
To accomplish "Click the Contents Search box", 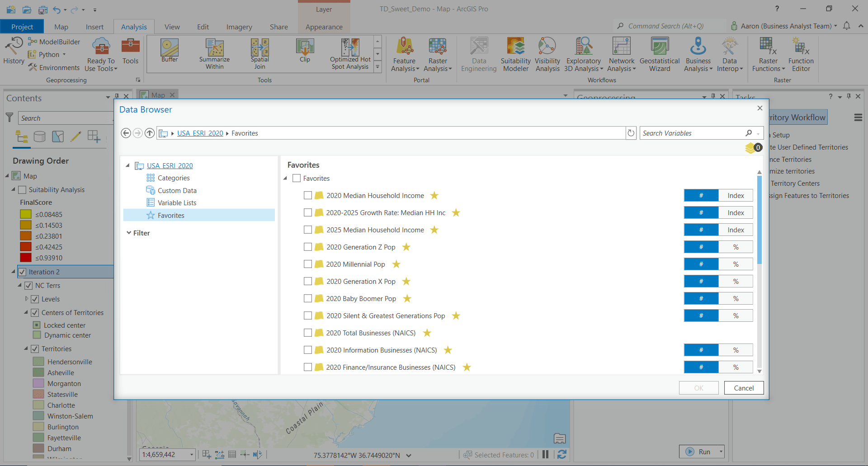I will click(x=65, y=118).
